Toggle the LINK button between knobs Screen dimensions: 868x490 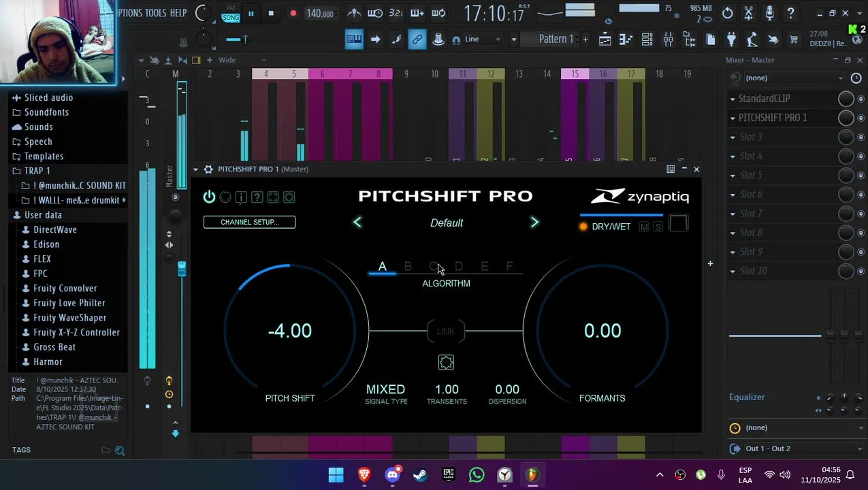tap(446, 331)
